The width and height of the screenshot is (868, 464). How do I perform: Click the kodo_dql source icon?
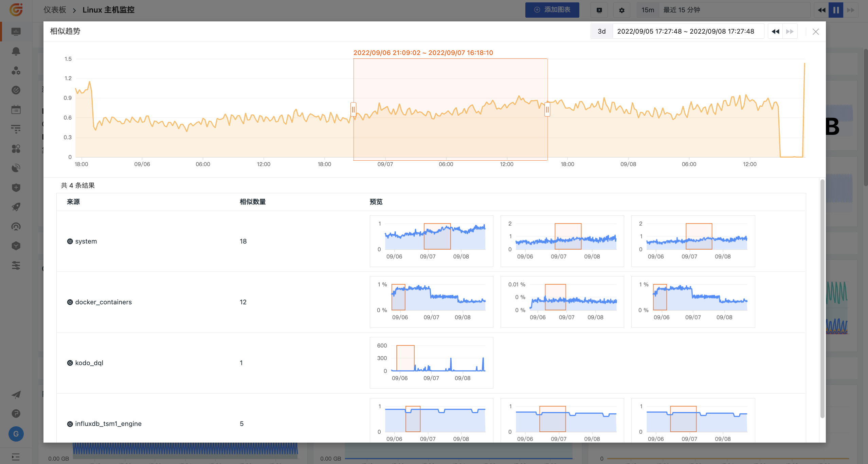[70, 363]
